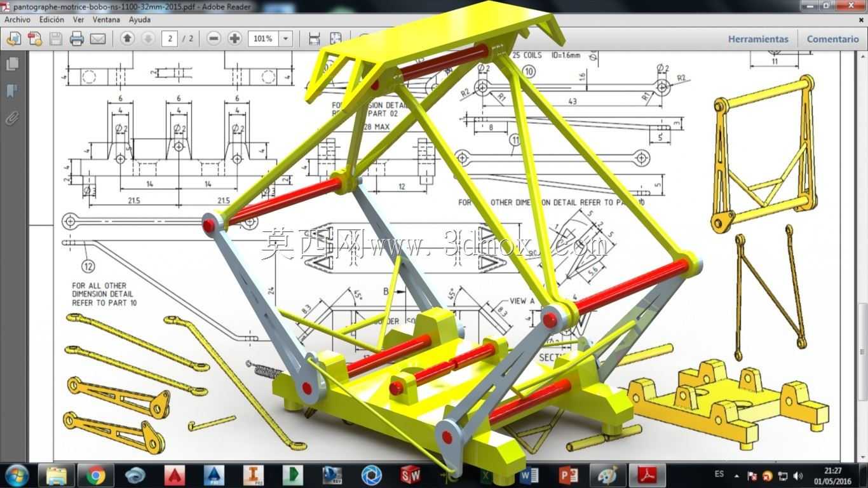The height and width of the screenshot is (488, 868).
Task: Open the Windows Start menu
Action: (16, 475)
